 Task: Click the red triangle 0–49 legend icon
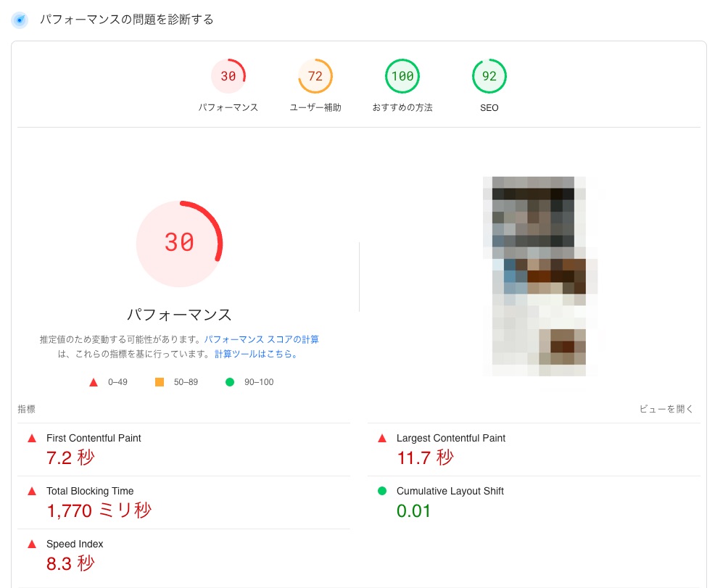94,382
